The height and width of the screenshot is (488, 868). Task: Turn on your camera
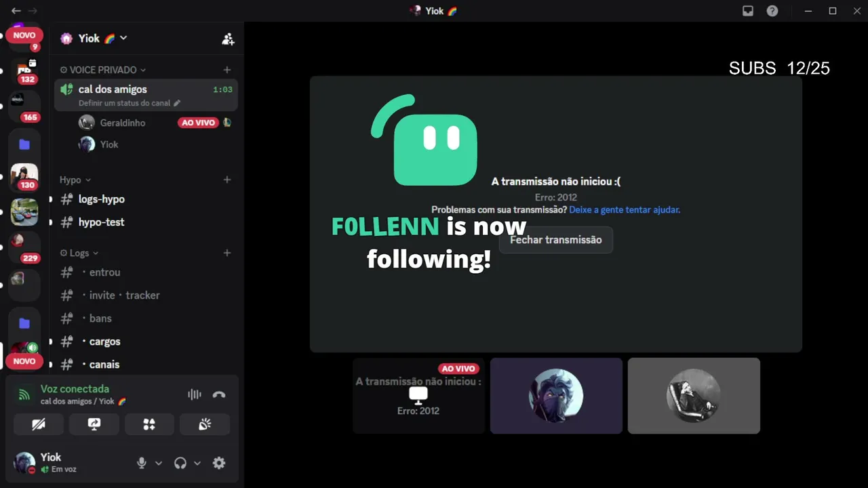point(39,424)
